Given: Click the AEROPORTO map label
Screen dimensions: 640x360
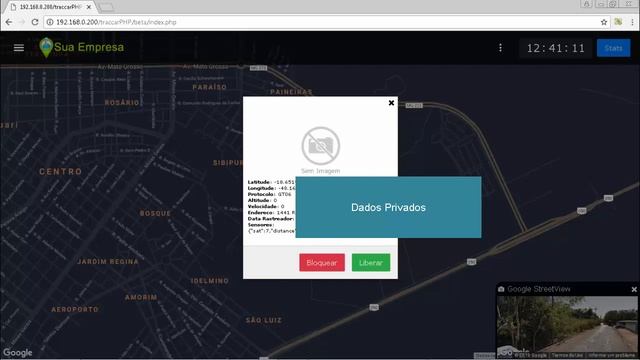Looking at the screenshot, I should point(75,309).
